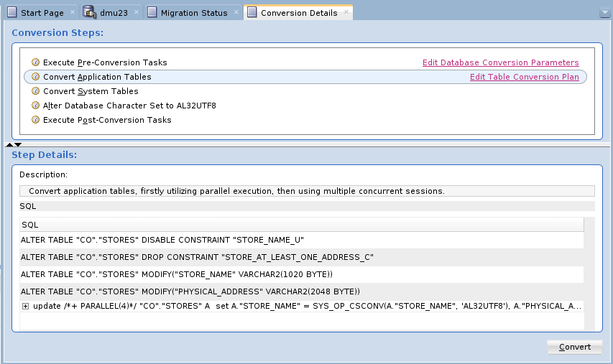This screenshot has height=364, width=613.
Task: Select the update PARALLEL(4) CO.STORES statement text
Action: [x=308, y=306]
